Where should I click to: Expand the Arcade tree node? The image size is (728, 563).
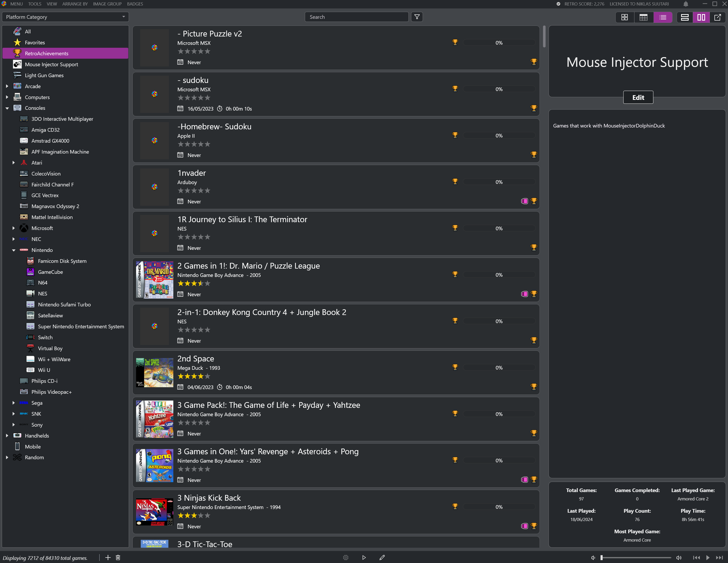pos(7,86)
